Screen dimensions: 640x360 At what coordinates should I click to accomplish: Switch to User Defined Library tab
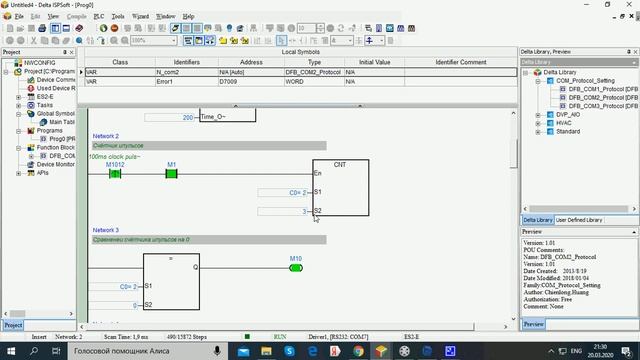tap(579, 220)
